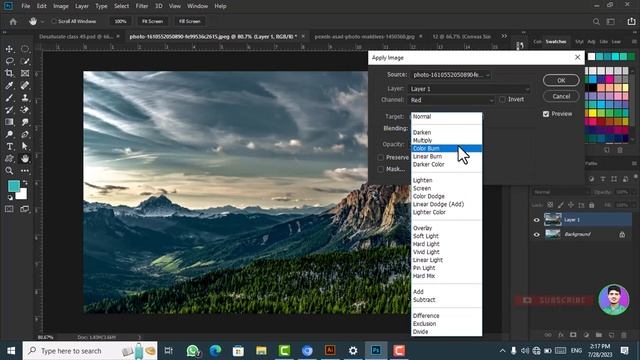Toggle Scroll All Windows checkbox
The width and height of the screenshot is (640, 360).
point(54,21)
